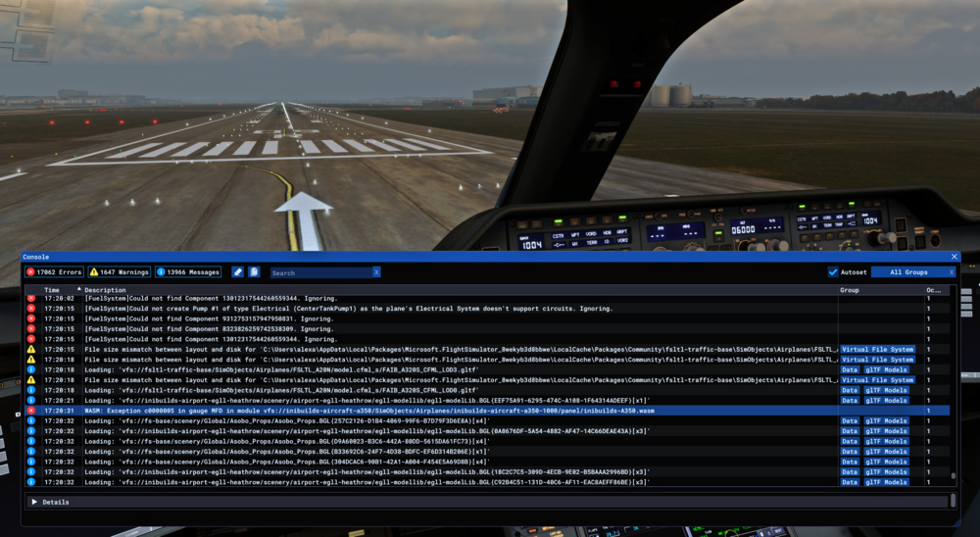Click info icon of the CFML_LOD0.gltf row
Viewport: 980px width, 537px height.
pos(30,390)
